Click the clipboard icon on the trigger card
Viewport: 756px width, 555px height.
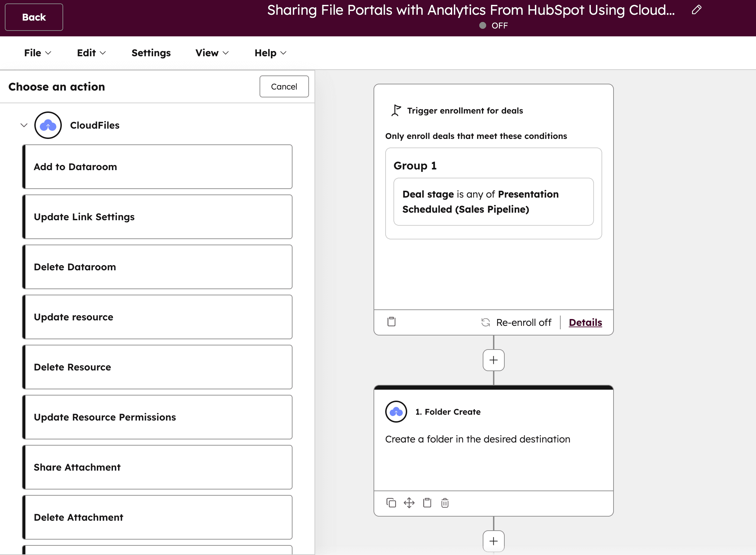[x=391, y=322]
